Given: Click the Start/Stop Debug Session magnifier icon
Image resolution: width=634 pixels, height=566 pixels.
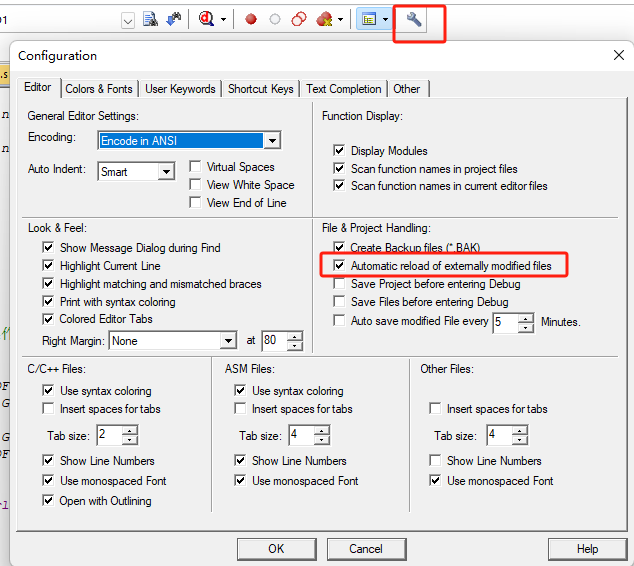Looking at the screenshot, I should [x=207, y=19].
